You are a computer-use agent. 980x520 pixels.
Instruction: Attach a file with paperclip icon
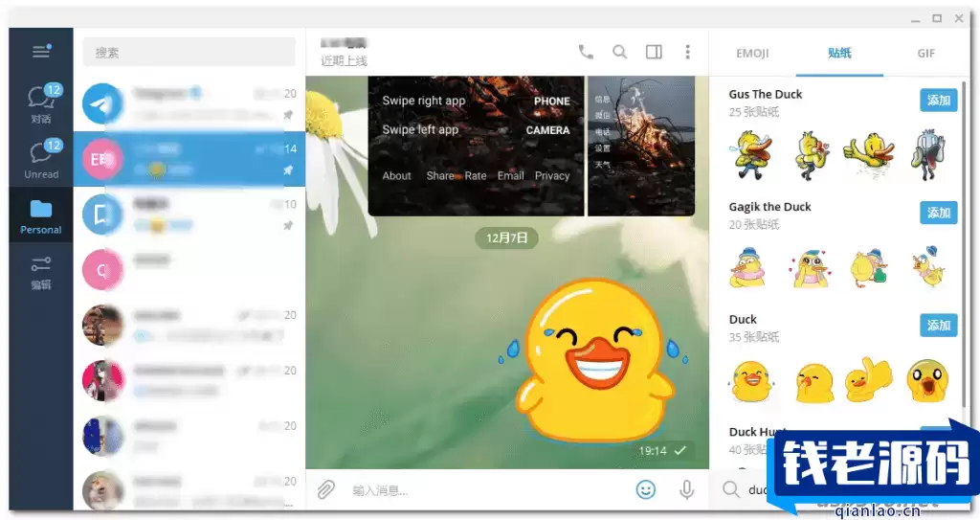[x=325, y=489]
